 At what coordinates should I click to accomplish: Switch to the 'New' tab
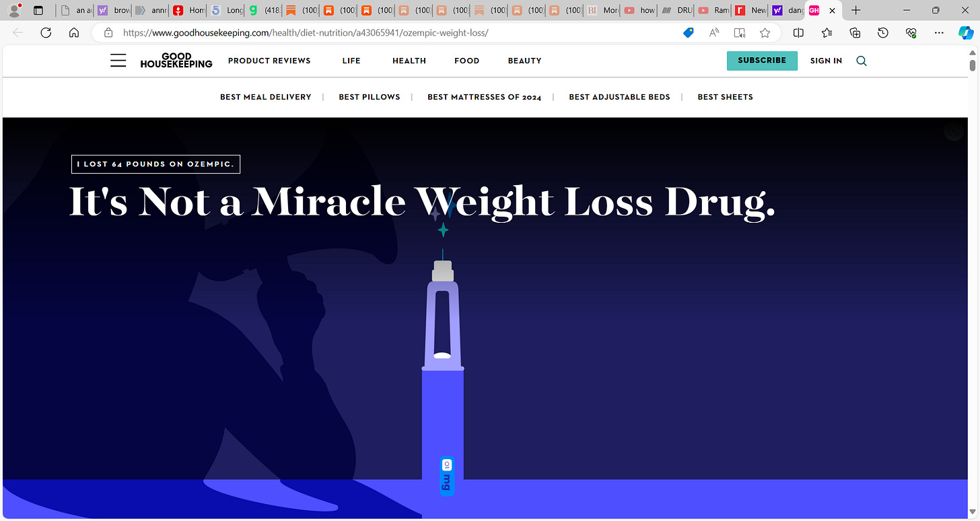[750, 11]
